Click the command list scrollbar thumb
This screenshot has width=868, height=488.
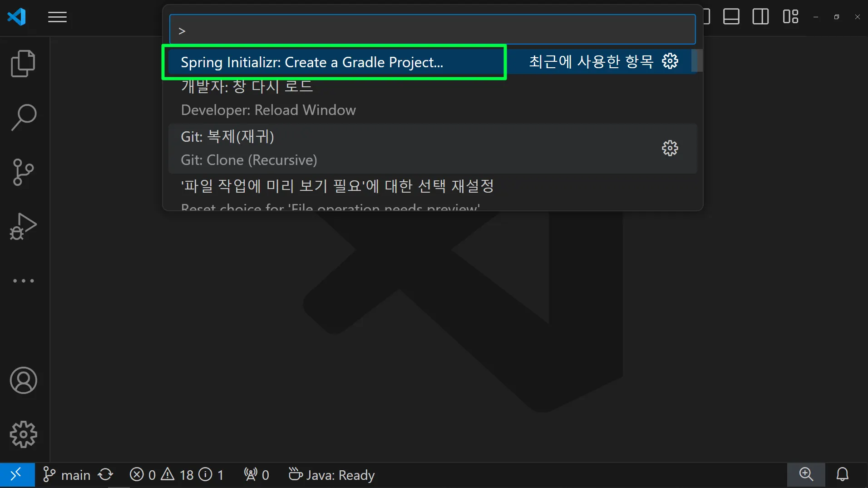pos(697,60)
